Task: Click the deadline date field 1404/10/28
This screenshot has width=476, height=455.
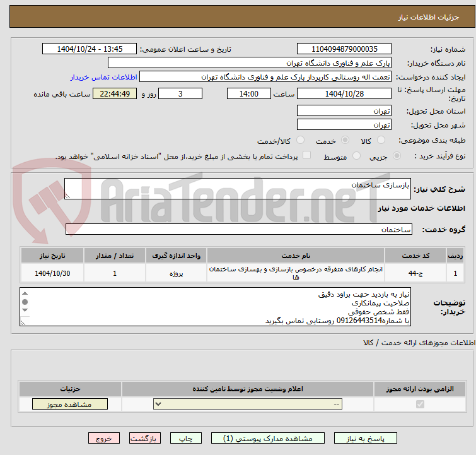Action: pyautogui.click(x=344, y=93)
